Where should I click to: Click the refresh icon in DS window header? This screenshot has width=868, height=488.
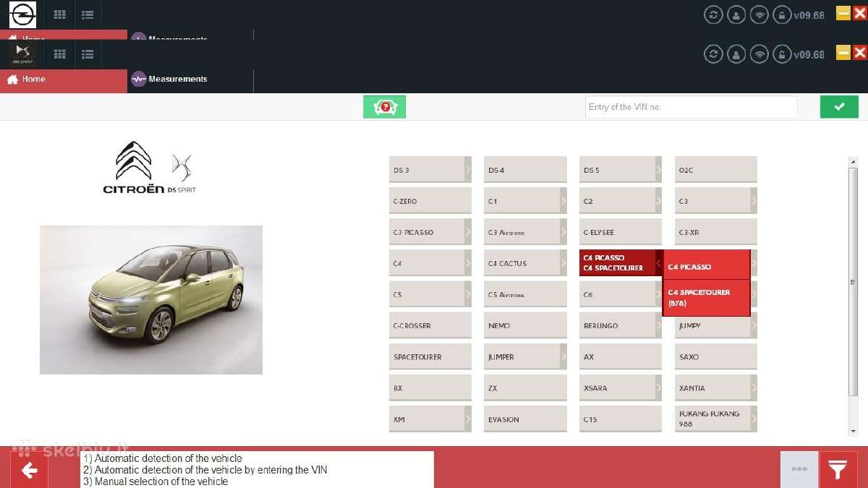pos(713,54)
